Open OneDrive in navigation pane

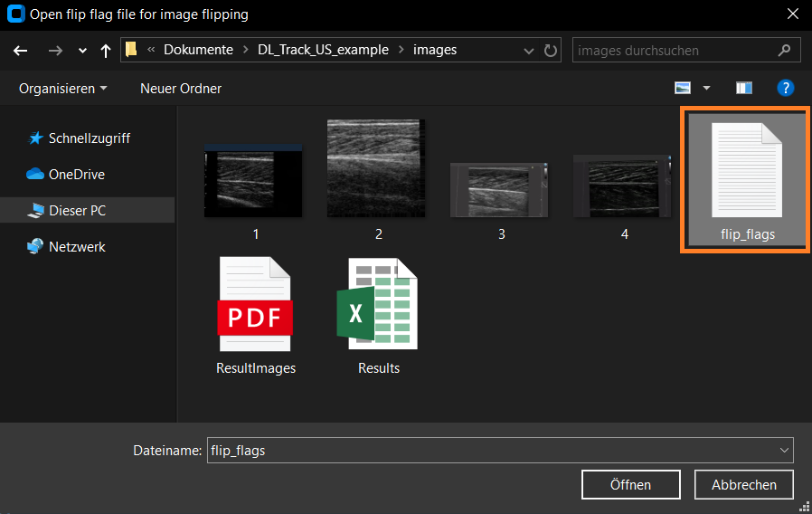[76, 175]
